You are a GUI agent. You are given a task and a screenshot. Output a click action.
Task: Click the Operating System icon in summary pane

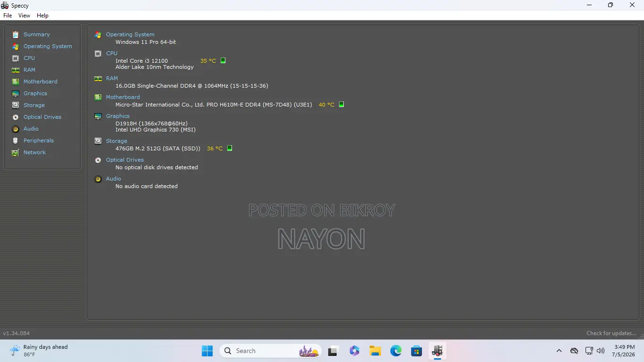(x=98, y=35)
